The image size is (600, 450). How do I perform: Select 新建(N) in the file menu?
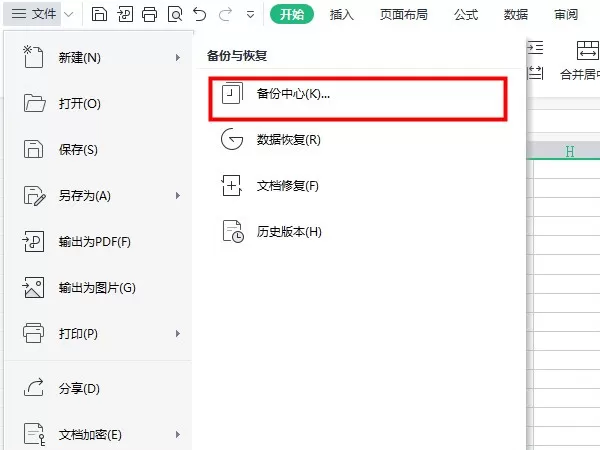tap(98, 57)
